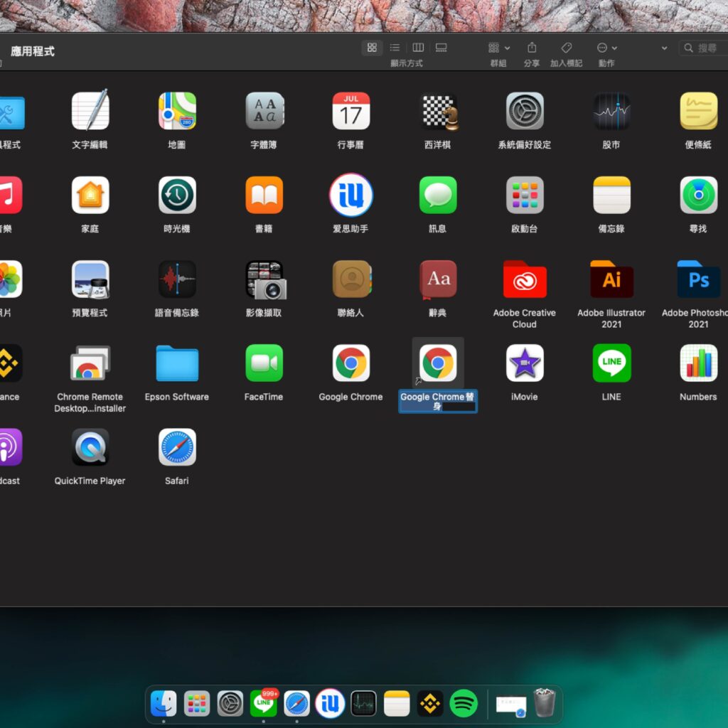Open the 尋找 Find My app icon

(x=699, y=195)
